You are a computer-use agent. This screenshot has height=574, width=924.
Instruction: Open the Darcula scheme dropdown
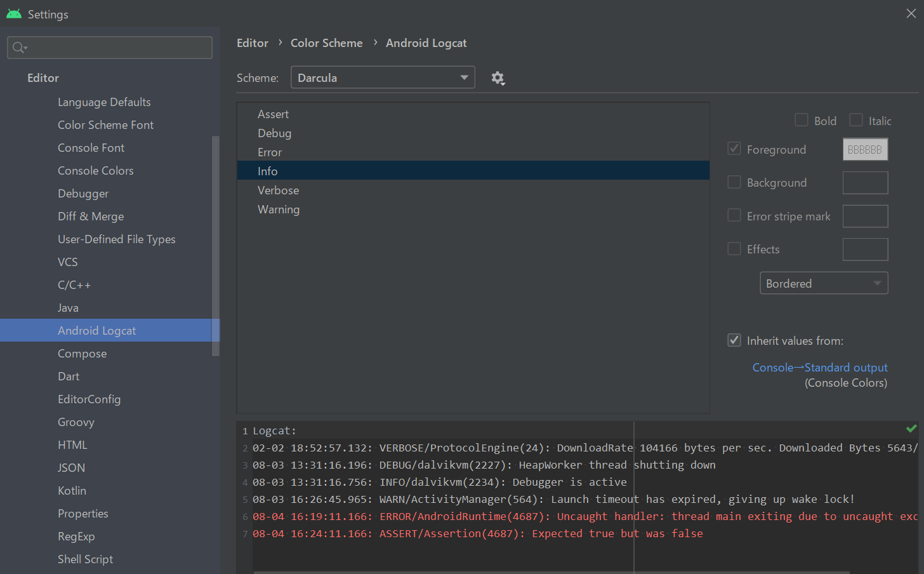pyautogui.click(x=383, y=77)
